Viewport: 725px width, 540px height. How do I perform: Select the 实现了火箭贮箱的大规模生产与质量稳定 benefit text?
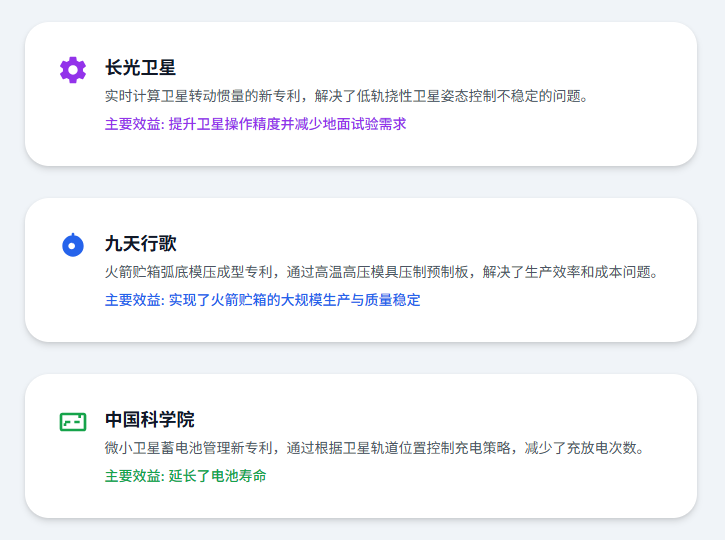tap(294, 300)
